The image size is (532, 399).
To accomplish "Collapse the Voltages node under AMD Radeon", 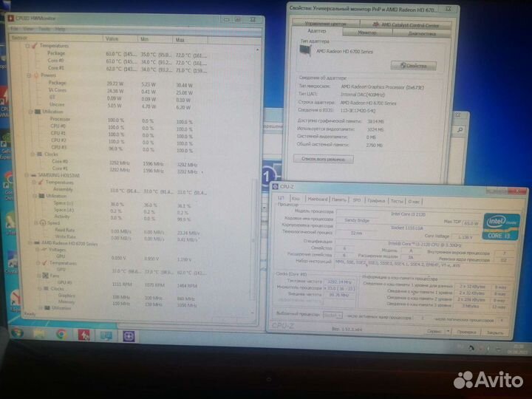I will point(37,250).
